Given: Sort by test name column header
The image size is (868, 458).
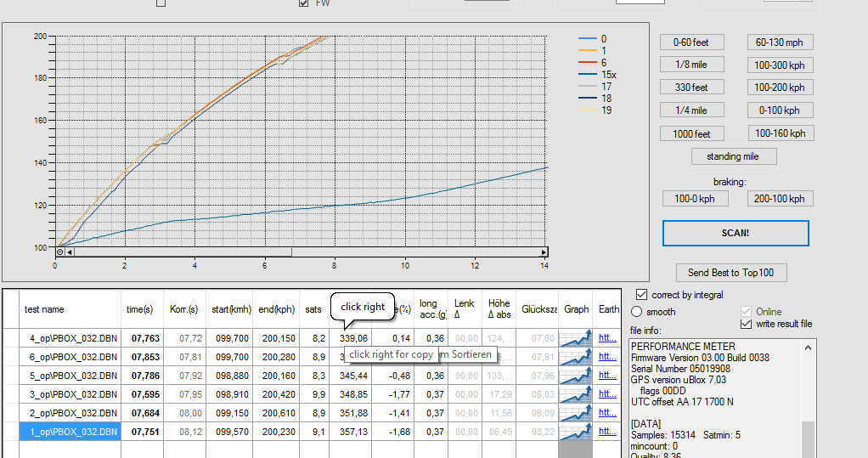Looking at the screenshot, I should (x=70, y=309).
